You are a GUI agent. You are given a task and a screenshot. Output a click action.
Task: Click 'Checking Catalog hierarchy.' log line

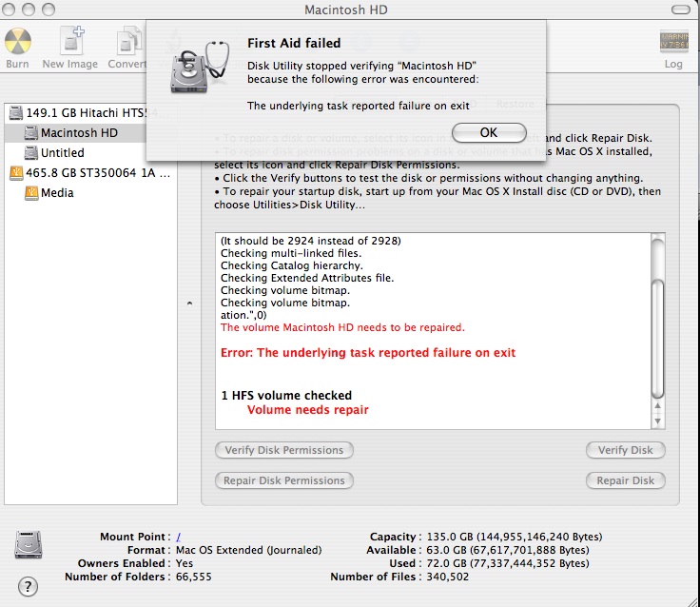click(292, 265)
